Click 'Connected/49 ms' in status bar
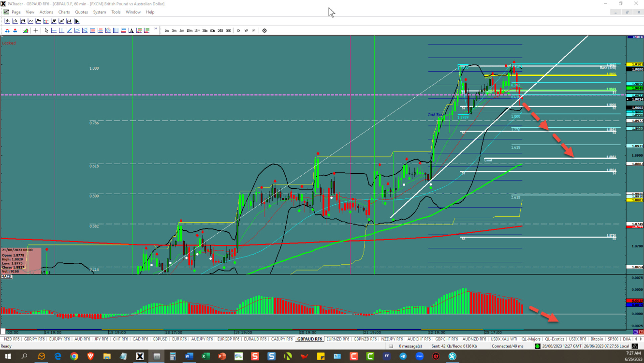This screenshot has width=644, height=363. (x=508, y=346)
